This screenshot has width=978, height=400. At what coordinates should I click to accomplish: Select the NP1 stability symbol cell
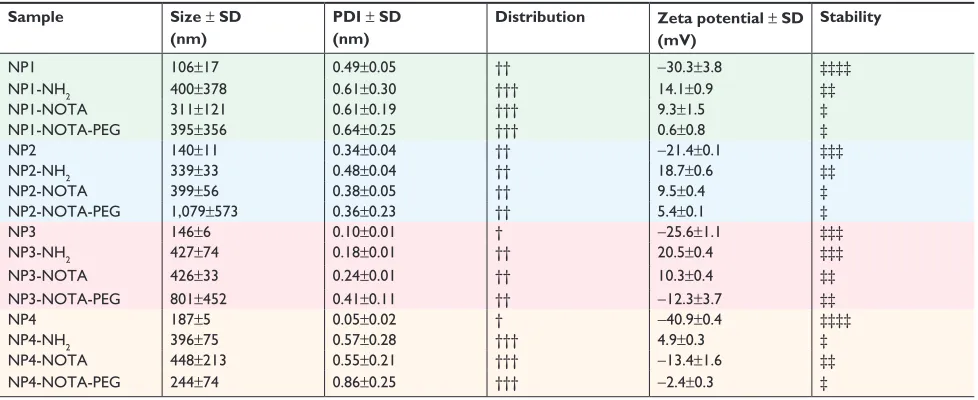(835, 69)
